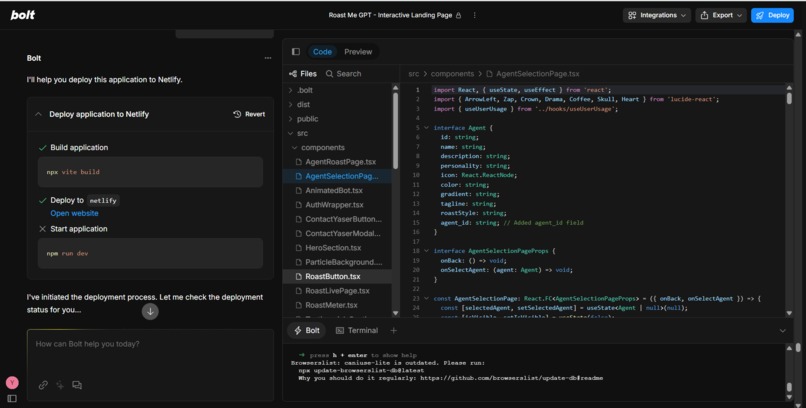Open the Export dropdown
806x408 pixels.
[x=722, y=15]
